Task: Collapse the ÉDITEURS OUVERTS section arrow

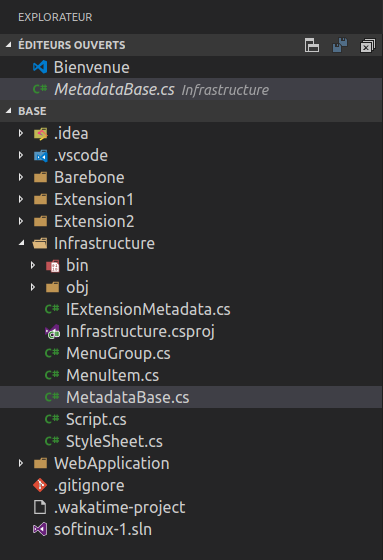Action: coord(9,45)
